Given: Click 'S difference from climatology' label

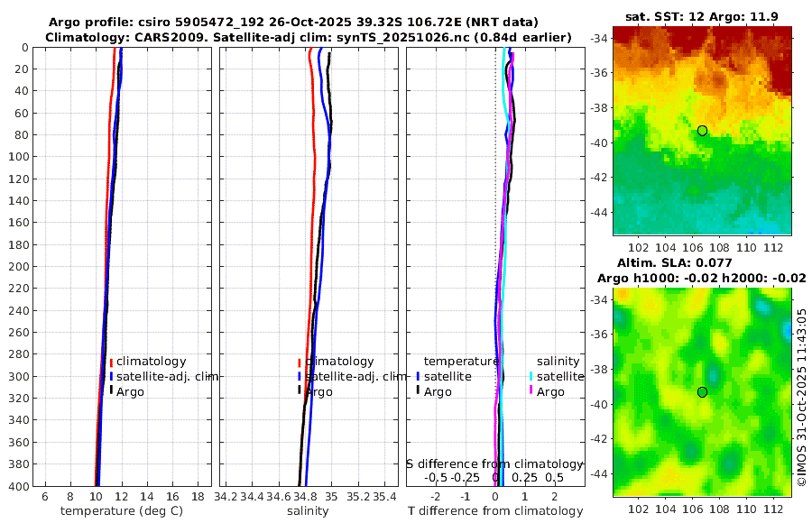Looking at the screenshot, I should point(494,464).
